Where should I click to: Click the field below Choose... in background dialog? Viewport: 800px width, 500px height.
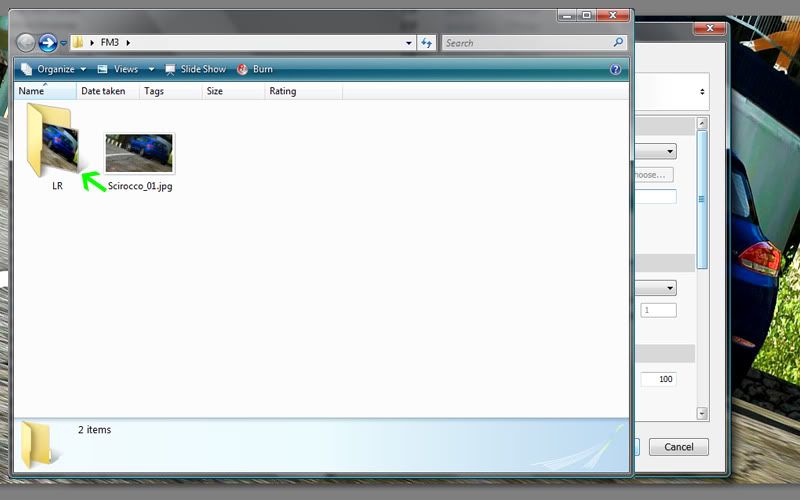(656, 196)
